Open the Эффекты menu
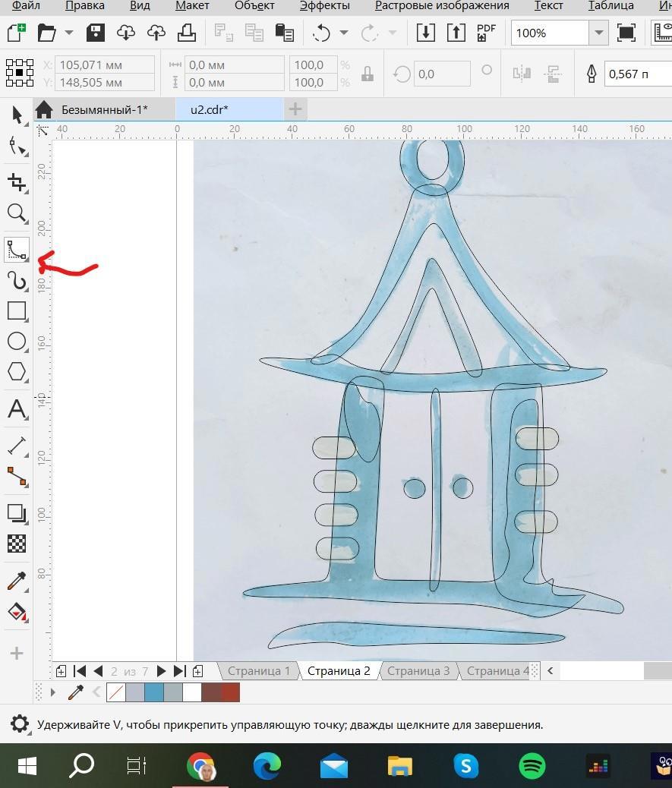 tap(324, 5)
